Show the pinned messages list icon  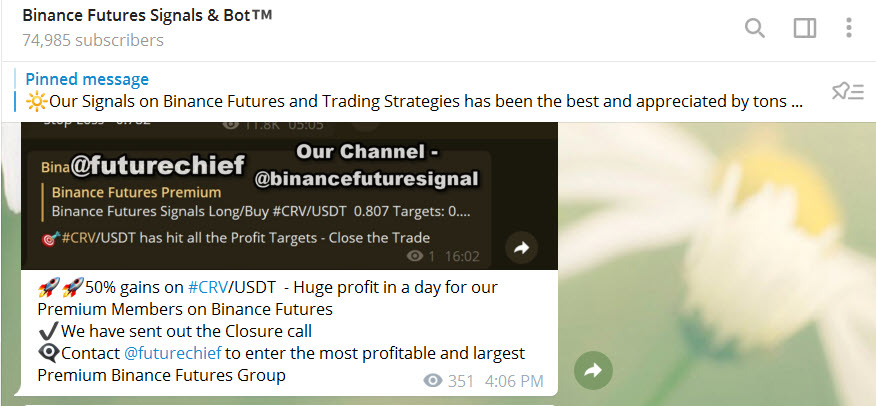[x=848, y=91]
